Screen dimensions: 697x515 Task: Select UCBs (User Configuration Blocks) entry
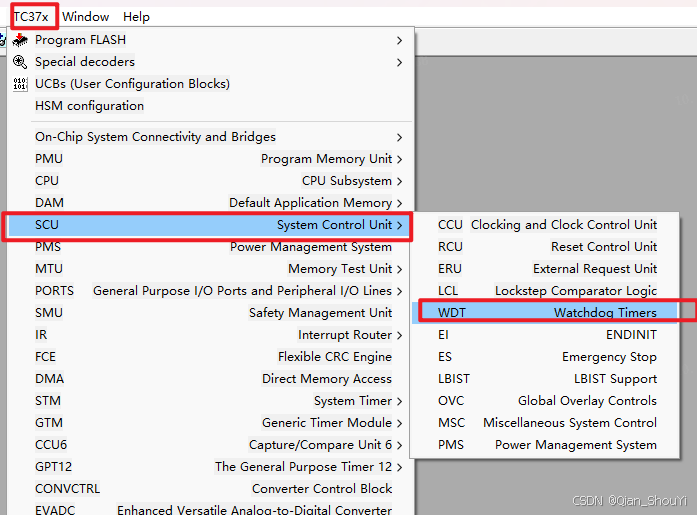click(x=211, y=84)
